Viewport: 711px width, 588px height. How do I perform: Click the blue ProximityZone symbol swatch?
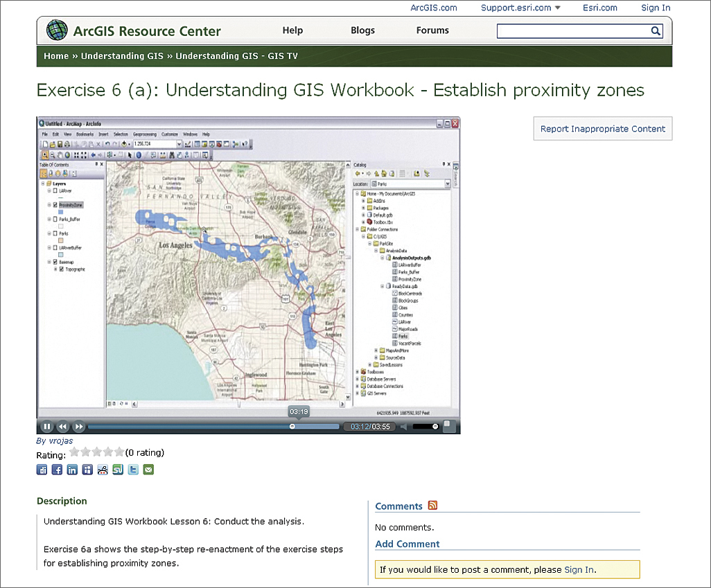click(61, 212)
